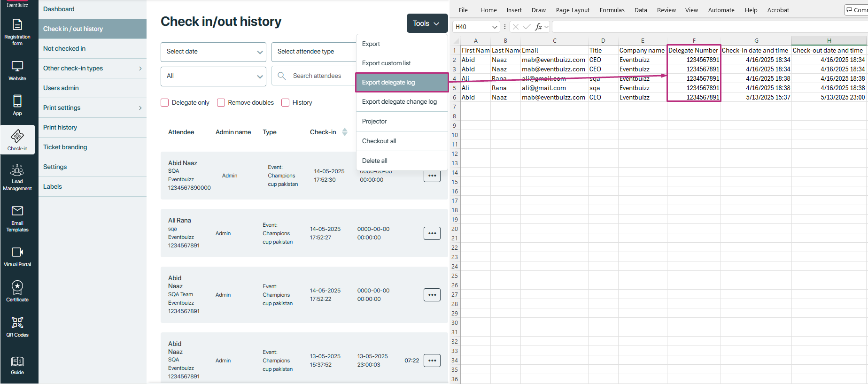Click the Website monitor icon
Image resolution: width=868 pixels, height=384 pixels.
tap(17, 67)
